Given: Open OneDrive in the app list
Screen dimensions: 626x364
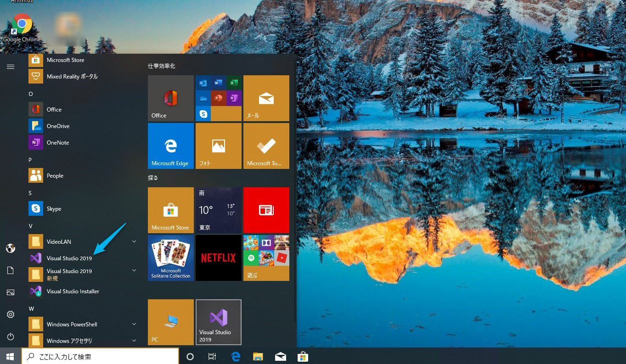Looking at the screenshot, I should coord(83,126).
